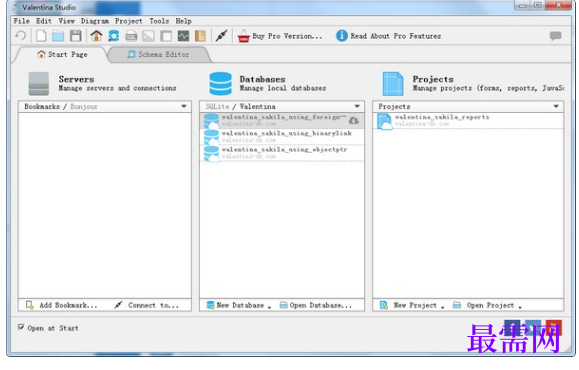Image resolution: width=579 pixels, height=370 pixels.
Task: Open the Schema Editor toolbar icon
Action: [x=113, y=36]
